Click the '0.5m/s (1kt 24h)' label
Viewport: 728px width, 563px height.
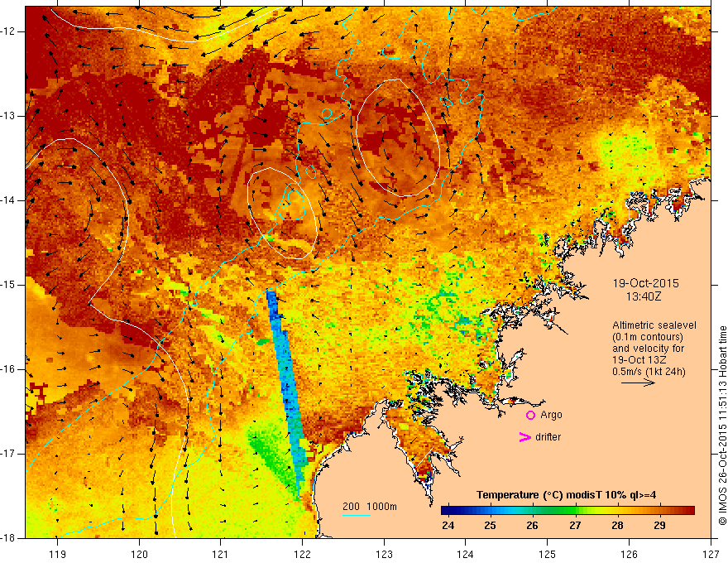point(649,372)
